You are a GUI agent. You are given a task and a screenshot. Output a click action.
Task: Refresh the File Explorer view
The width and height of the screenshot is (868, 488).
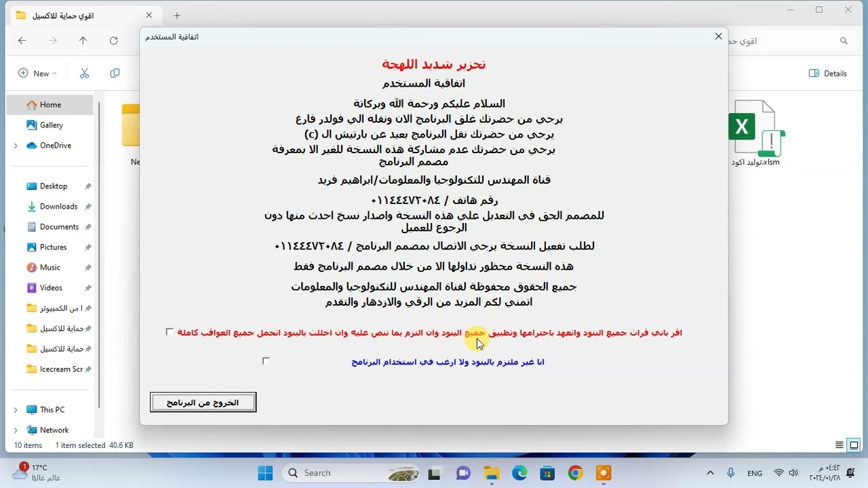pyautogui.click(x=113, y=41)
